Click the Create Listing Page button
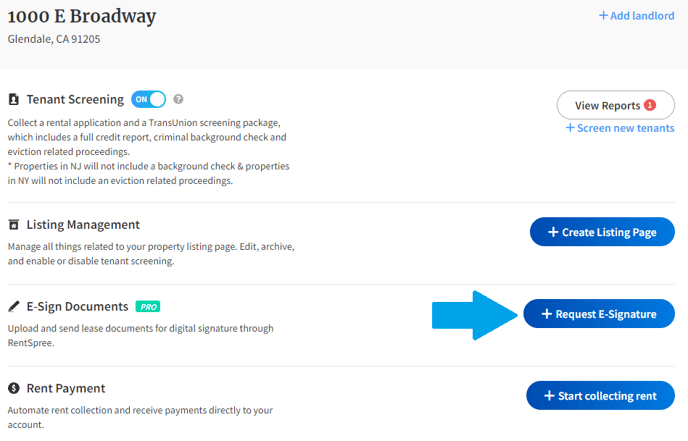Viewport: 688px width, 441px height. [x=602, y=232]
